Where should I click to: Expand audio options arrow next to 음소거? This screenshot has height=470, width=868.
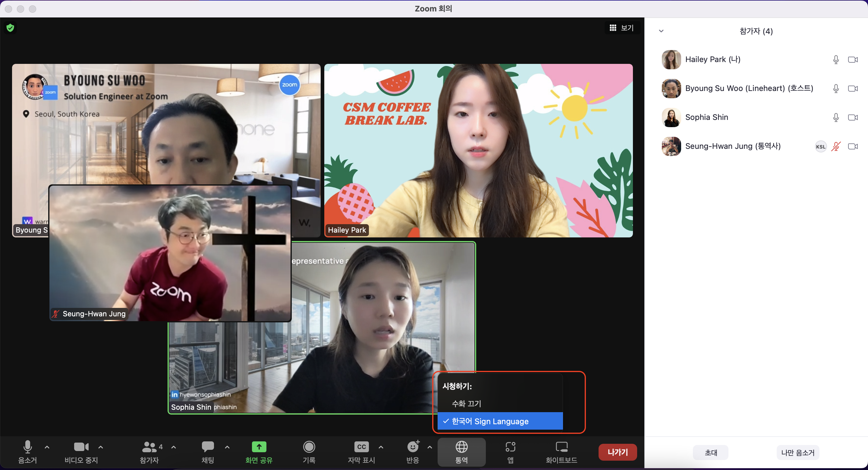point(47,447)
